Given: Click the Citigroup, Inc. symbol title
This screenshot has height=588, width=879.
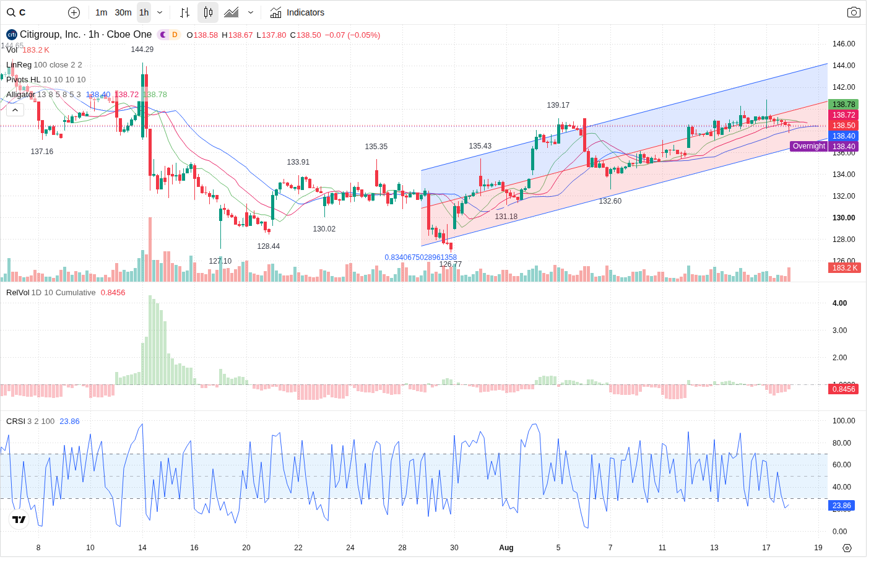Looking at the screenshot, I should [85, 35].
